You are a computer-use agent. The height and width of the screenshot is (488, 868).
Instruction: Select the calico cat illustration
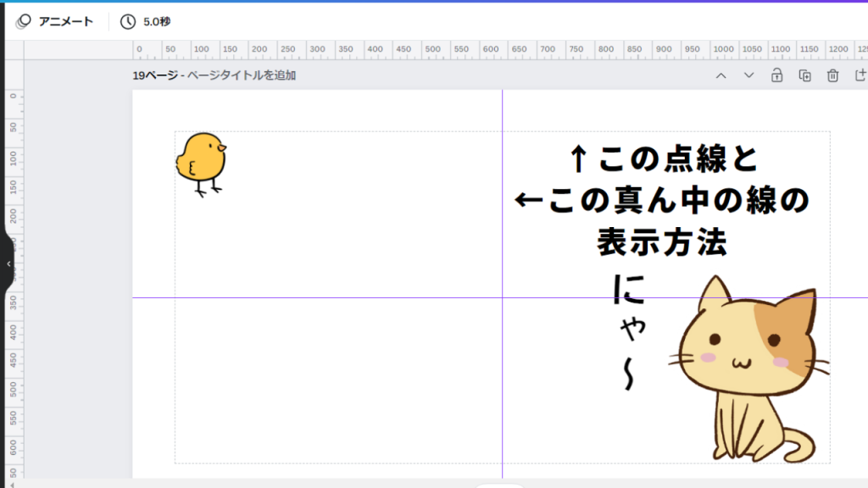749,369
